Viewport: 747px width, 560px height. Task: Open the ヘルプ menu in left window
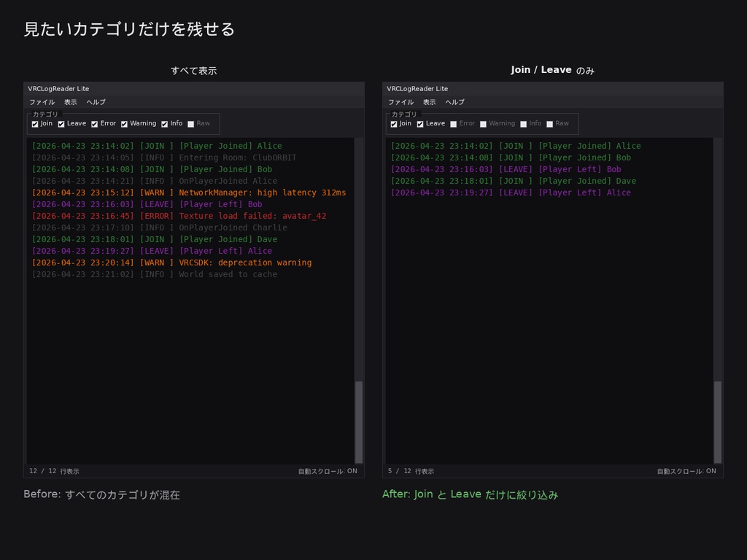click(x=96, y=102)
